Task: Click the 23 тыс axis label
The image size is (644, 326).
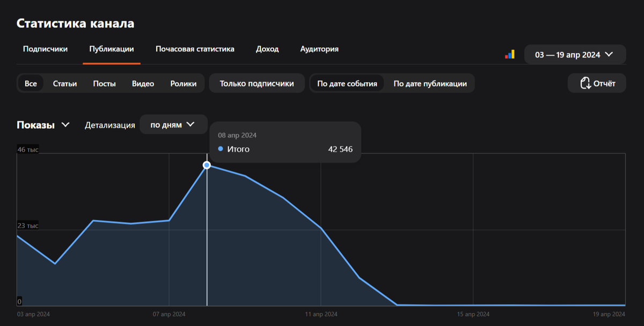Action: coord(28,226)
